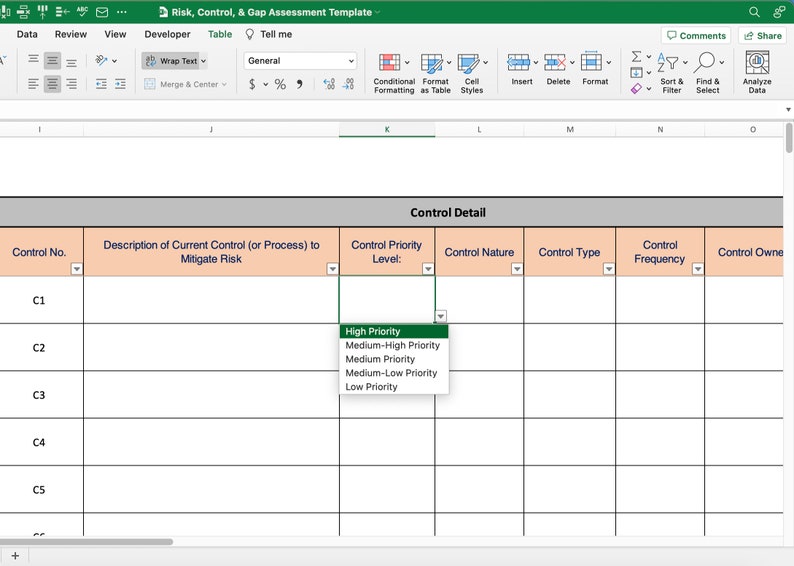794x566 pixels.
Task: Select column K header
Action: pos(387,130)
